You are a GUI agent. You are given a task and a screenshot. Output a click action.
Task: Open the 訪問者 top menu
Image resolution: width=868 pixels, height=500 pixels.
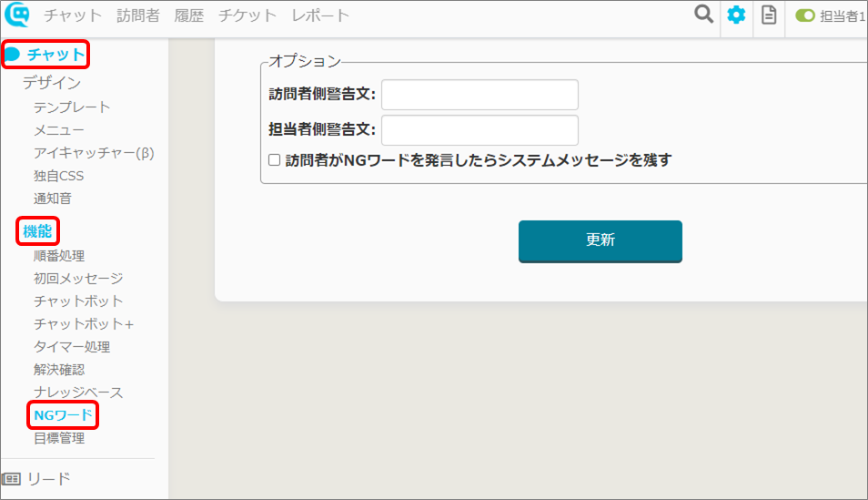point(137,15)
